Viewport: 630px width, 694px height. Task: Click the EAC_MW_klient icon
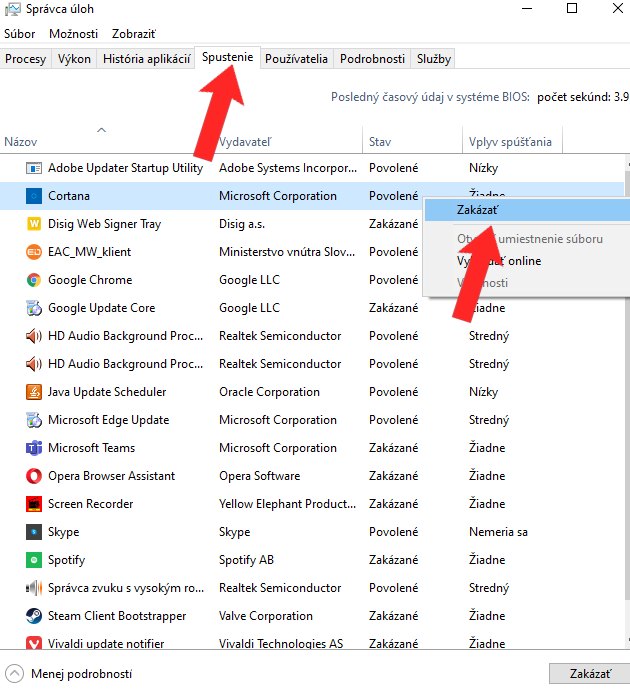pyautogui.click(x=34, y=252)
